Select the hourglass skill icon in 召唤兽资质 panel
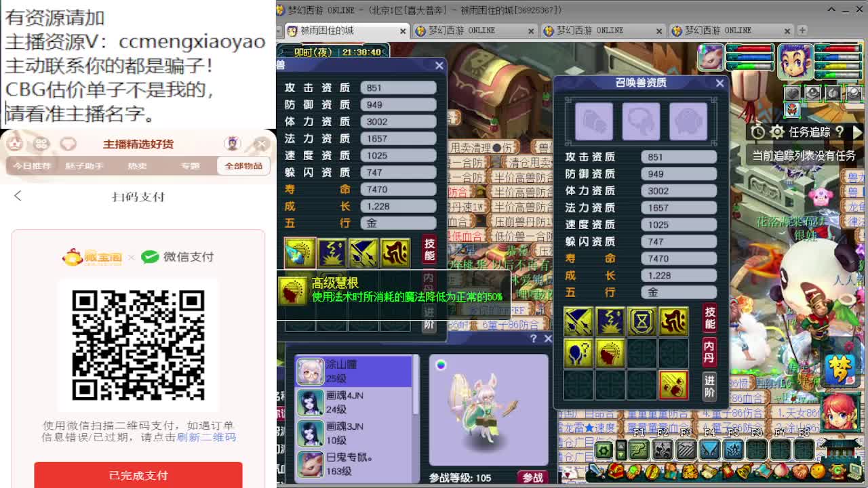This screenshot has width=868, height=488. click(642, 321)
